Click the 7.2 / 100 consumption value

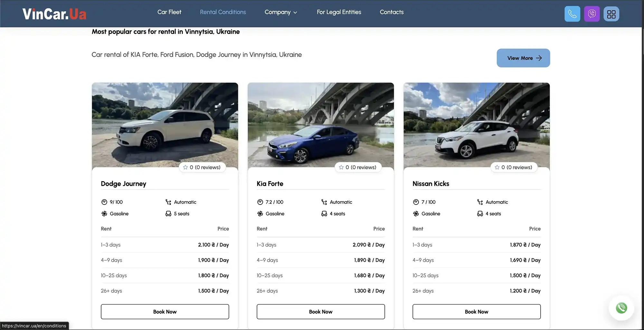274,202
